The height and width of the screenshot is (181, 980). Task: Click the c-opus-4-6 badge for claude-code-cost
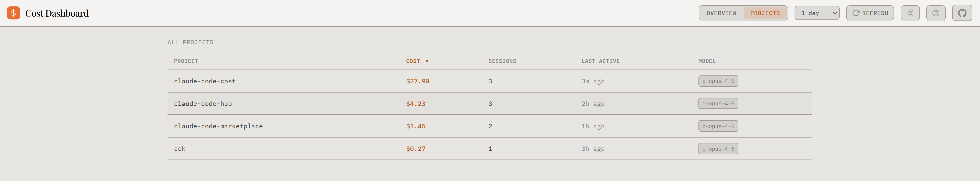coord(718,81)
